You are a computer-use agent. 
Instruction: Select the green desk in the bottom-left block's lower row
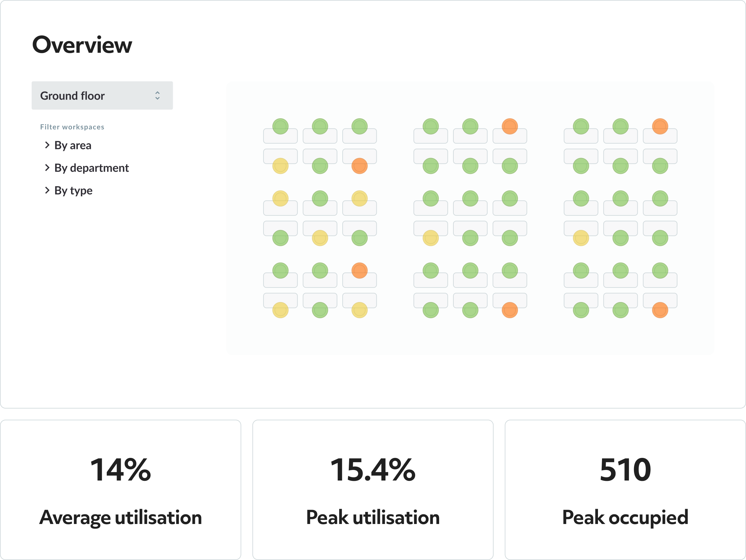coord(320,310)
